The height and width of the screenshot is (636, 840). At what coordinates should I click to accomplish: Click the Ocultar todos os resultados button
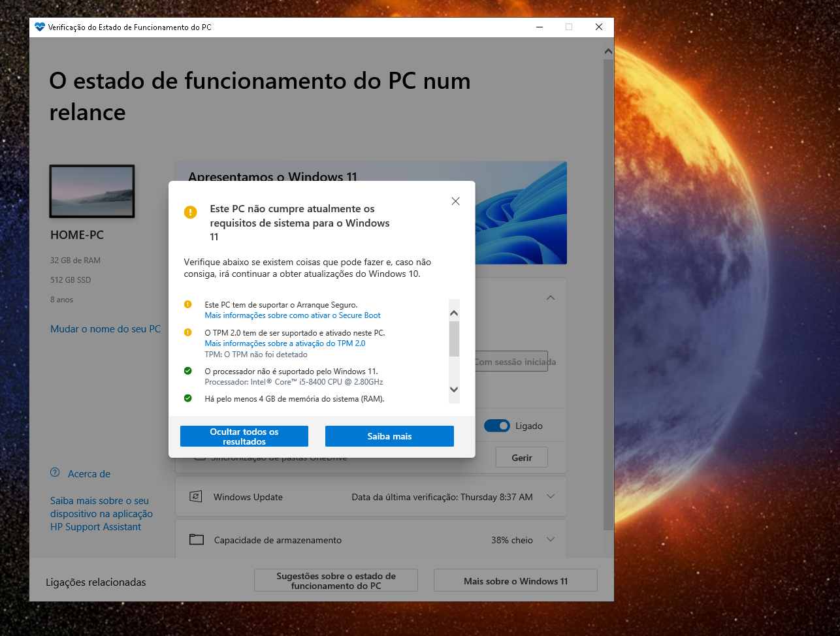244,436
